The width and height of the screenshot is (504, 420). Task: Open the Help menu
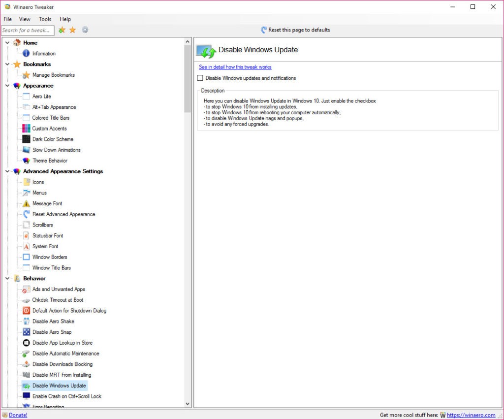point(65,19)
